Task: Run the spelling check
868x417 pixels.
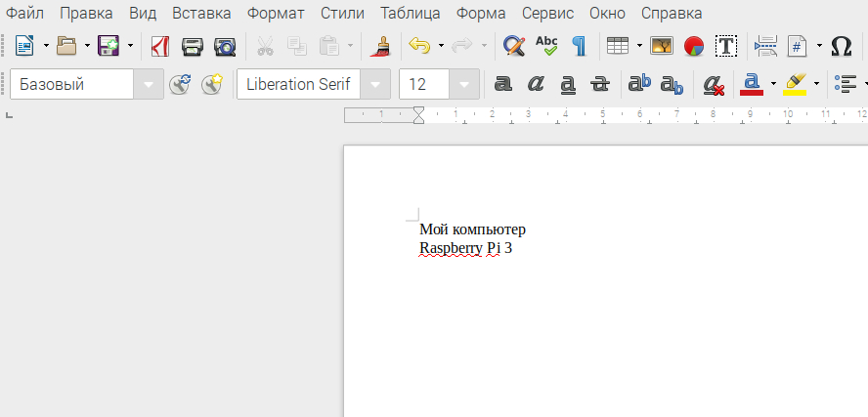Action: pyautogui.click(x=546, y=46)
